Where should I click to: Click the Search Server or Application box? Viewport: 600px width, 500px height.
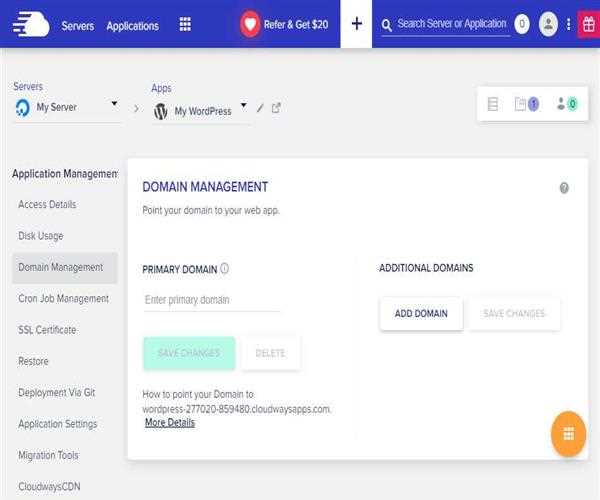click(x=451, y=24)
